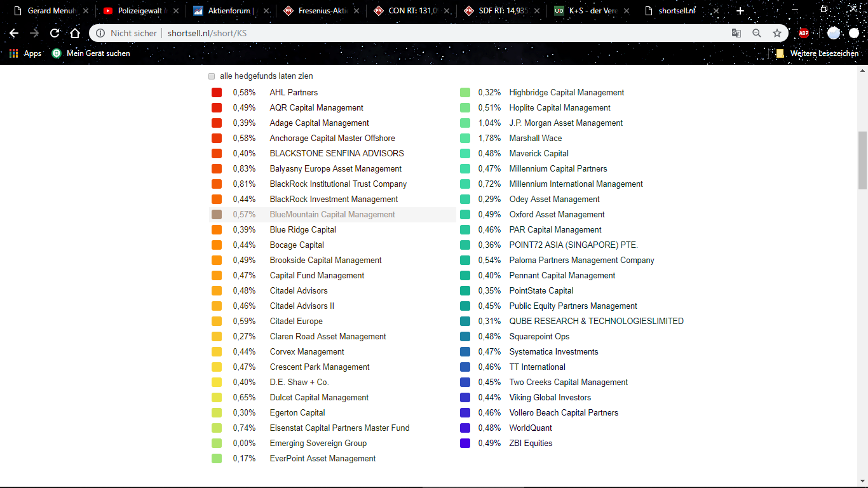Reload the shortsell.nl page
The image size is (868, 488).
click(x=55, y=33)
